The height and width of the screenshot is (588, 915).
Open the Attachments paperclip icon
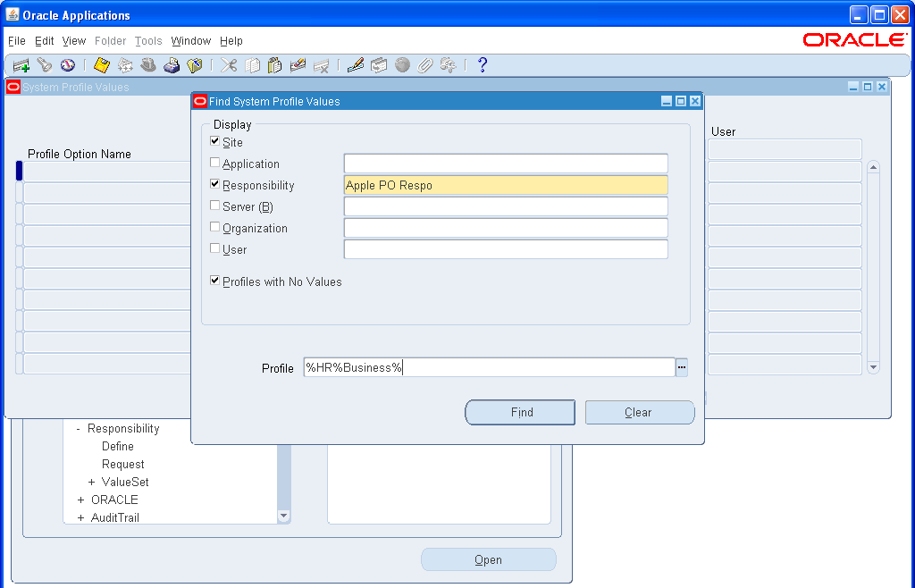pyautogui.click(x=424, y=64)
